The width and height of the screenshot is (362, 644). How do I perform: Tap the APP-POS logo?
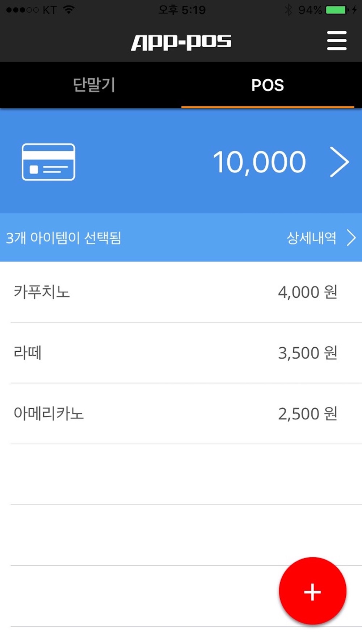point(181,42)
